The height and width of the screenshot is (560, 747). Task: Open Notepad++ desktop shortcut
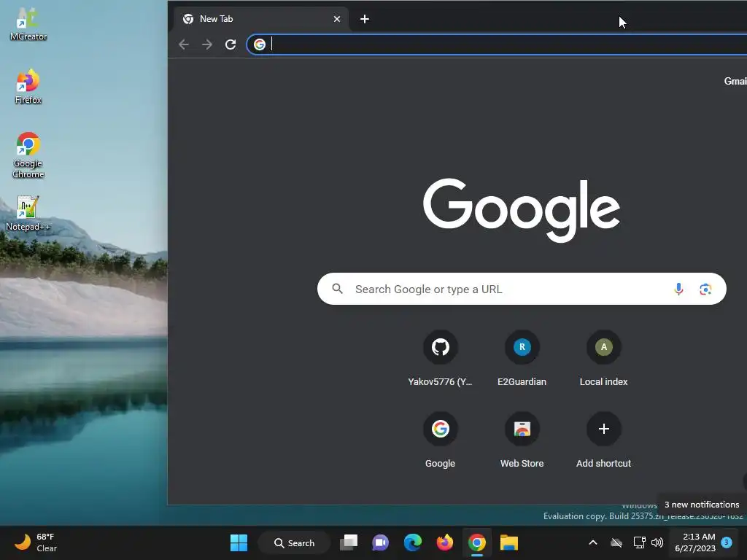click(x=28, y=214)
